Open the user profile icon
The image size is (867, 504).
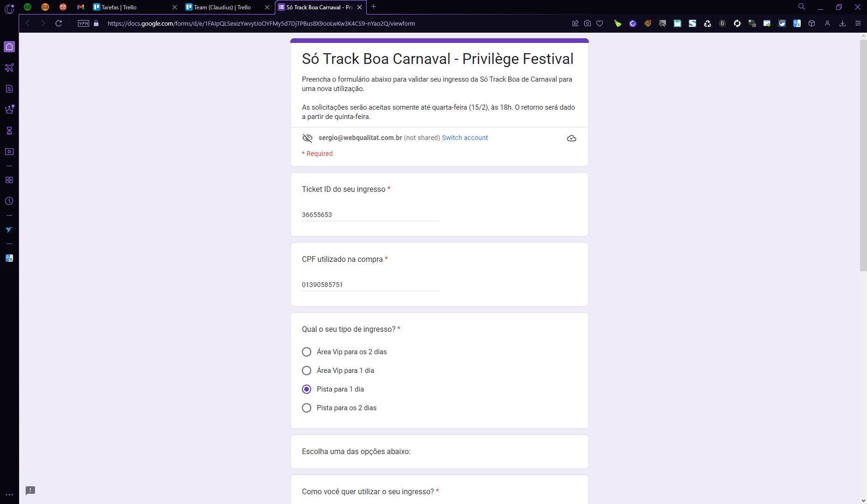tap(827, 23)
